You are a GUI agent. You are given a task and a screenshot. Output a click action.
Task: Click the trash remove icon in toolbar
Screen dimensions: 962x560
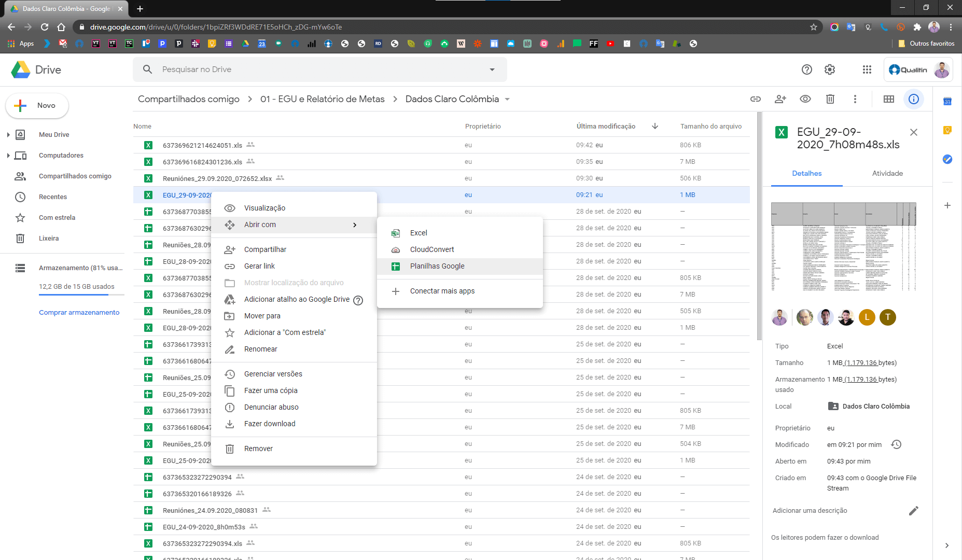point(830,99)
